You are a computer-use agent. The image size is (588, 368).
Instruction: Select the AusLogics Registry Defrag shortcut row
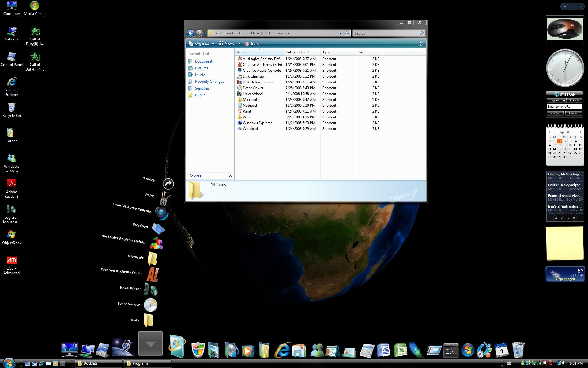(309, 59)
